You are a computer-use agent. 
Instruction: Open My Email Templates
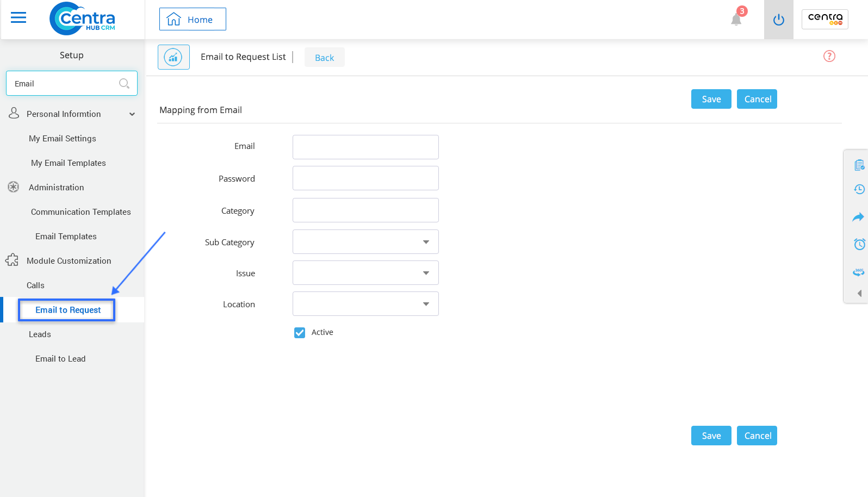(69, 163)
